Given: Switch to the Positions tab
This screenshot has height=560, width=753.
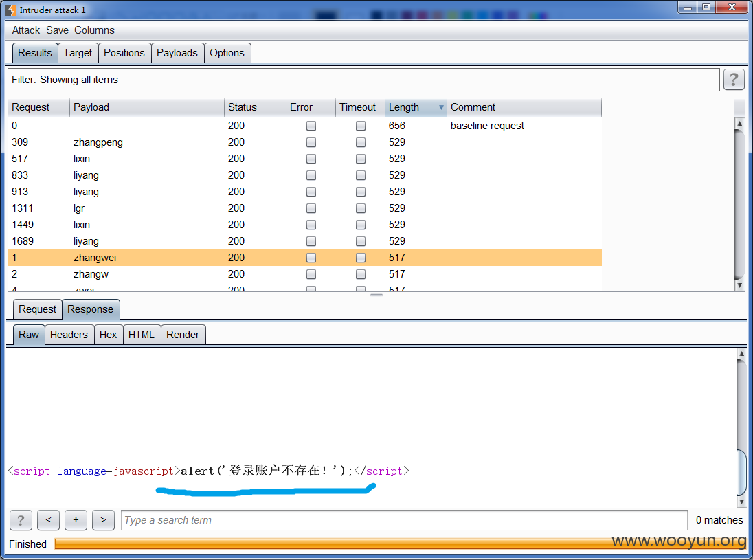Looking at the screenshot, I should pos(124,53).
